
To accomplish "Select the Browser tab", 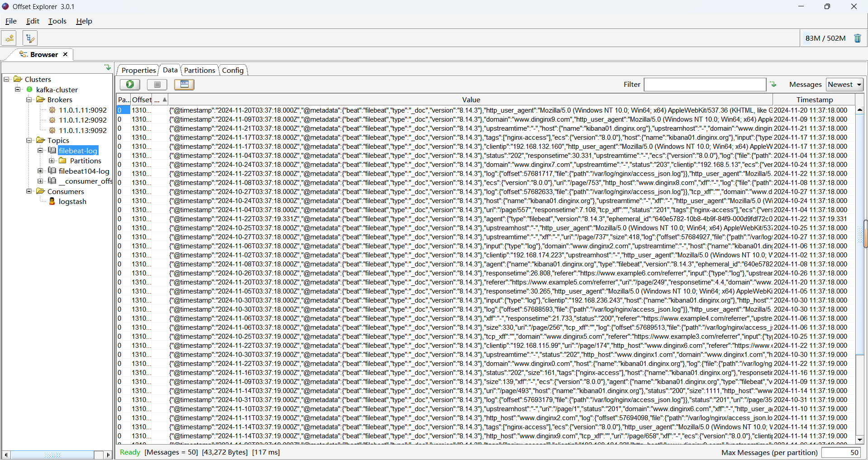I will click(x=44, y=54).
